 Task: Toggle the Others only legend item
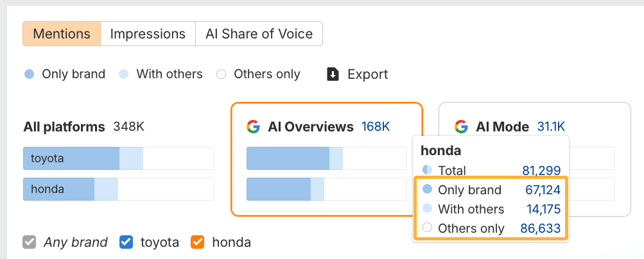[259, 74]
